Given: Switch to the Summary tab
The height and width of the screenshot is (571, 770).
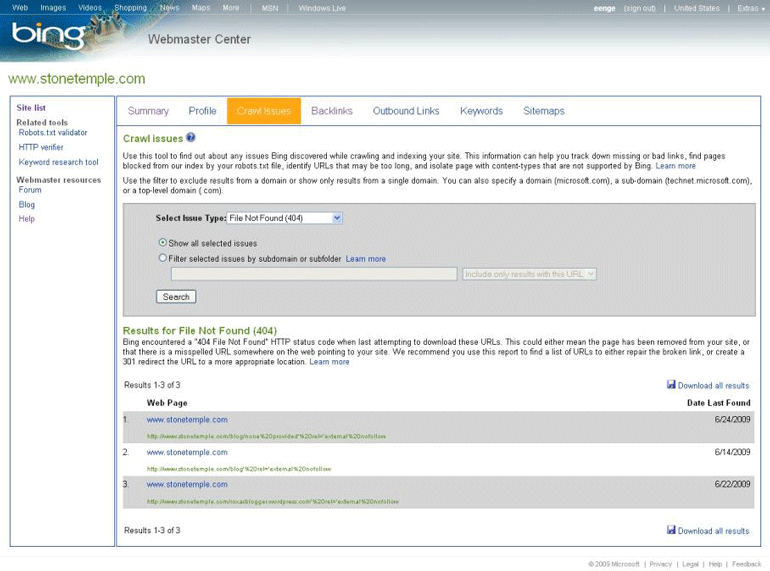Looking at the screenshot, I should pyautogui.click(x=148, y=111).
